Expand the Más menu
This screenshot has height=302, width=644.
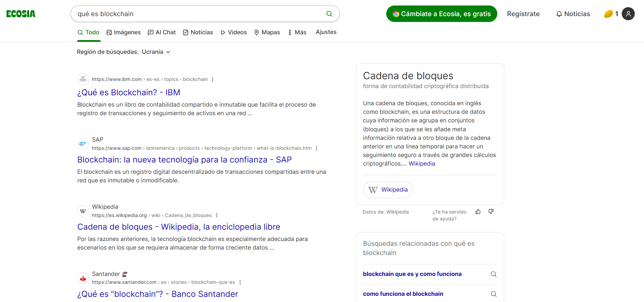click(297, 32)
